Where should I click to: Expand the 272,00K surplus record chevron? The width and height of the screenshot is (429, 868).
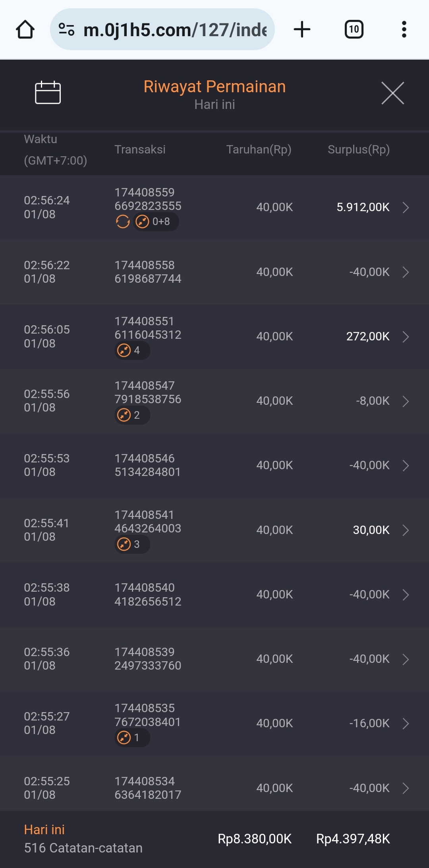click(x=406, y=337)
